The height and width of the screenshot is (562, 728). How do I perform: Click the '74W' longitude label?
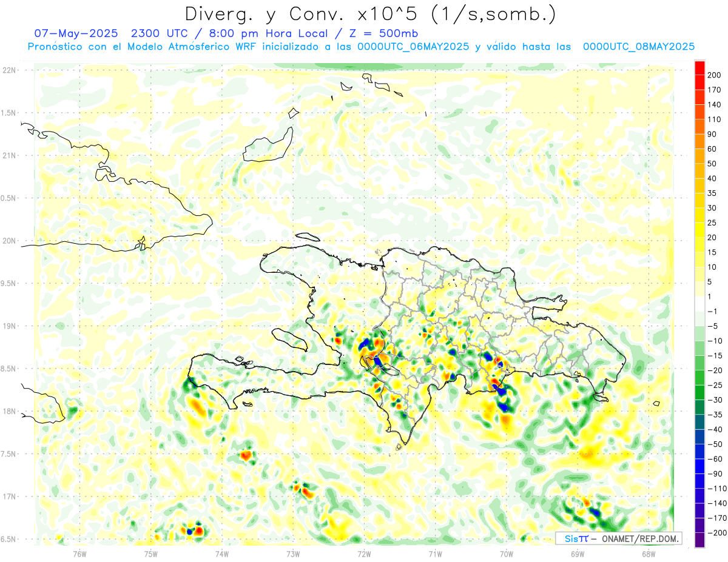(222, 554)
